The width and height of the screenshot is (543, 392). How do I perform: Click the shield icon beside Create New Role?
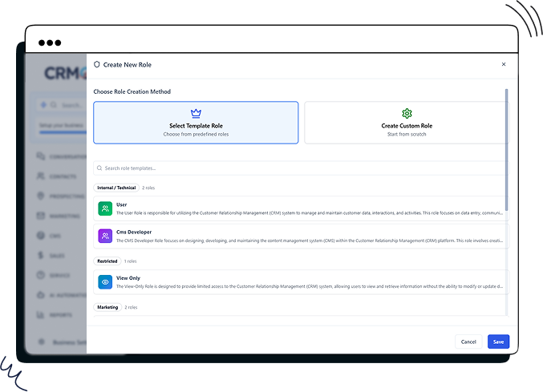[97, 64]
